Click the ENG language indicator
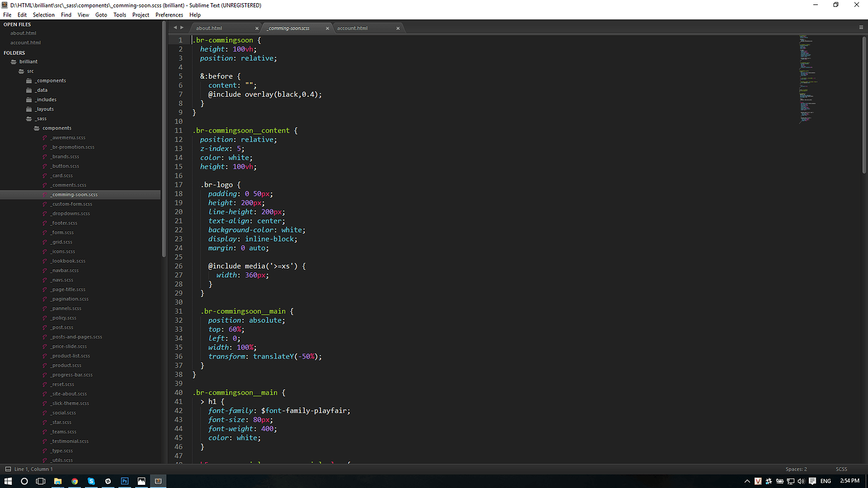 [826, 481]
